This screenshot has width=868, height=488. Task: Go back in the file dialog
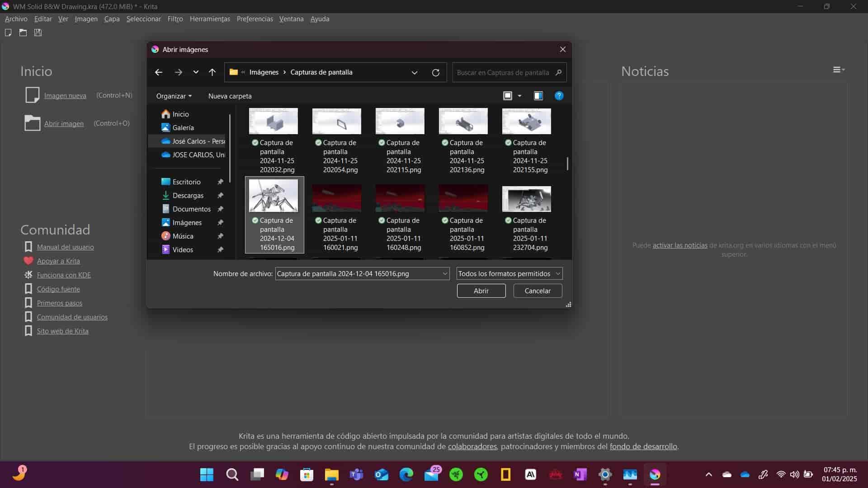coord(159,72)
